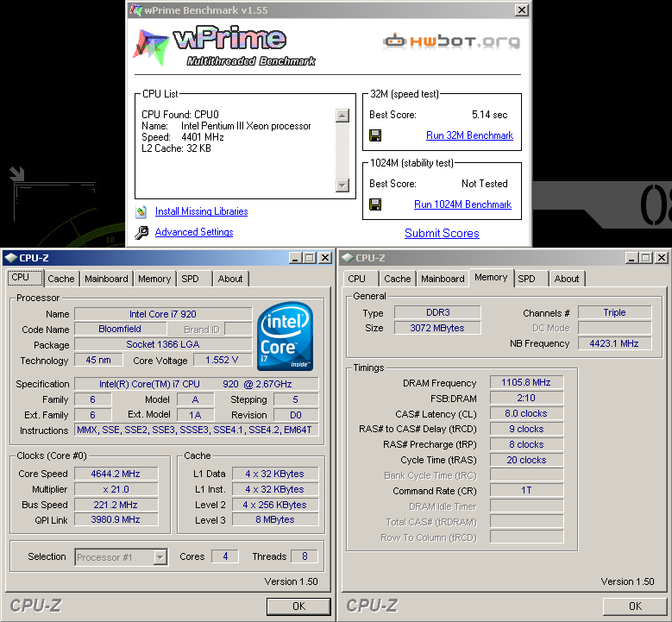Screen dimensions: 672x622
Task: Switch to Mainboard tab in left CPU-Z
Action: 106,279
